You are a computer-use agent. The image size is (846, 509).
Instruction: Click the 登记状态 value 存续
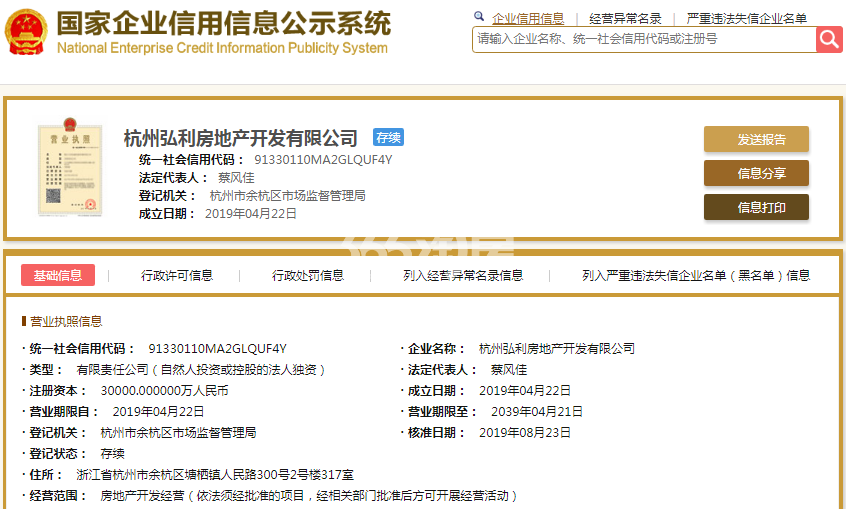click(112, 454)
